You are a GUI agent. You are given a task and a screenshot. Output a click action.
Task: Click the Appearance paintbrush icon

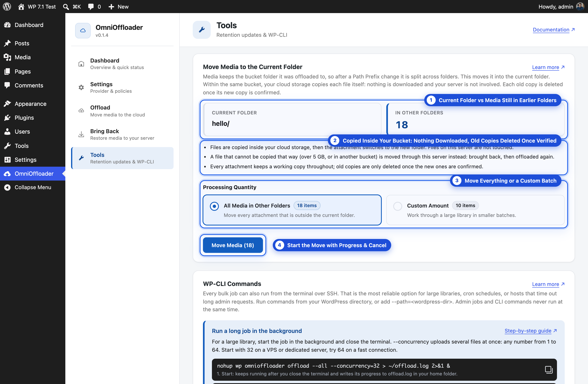pos(7,104)
